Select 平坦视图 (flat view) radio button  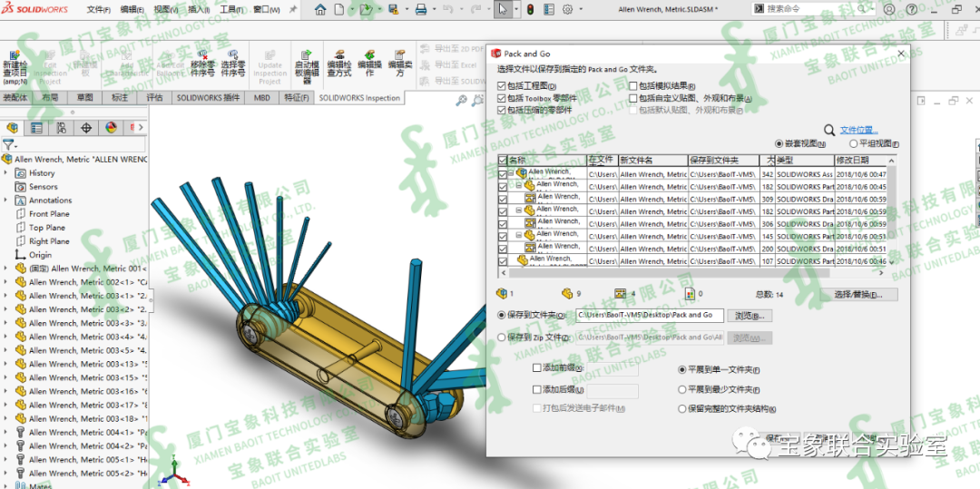click(x=853, y=143)
